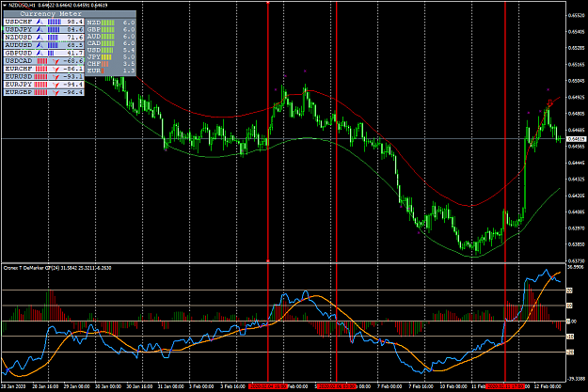Click the current price label 0.64619
588x392 pixels.
[x=577, y=139]
